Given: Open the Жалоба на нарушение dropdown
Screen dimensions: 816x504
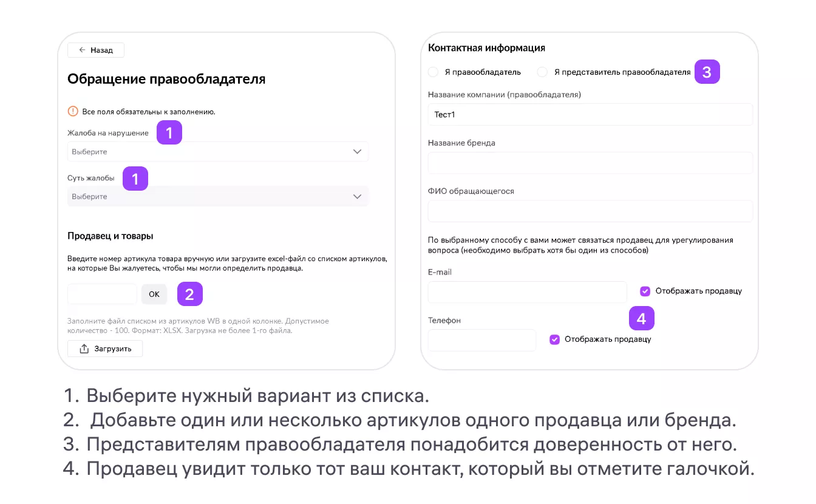Looking at the screenshot, I should [x=217, y=152].
